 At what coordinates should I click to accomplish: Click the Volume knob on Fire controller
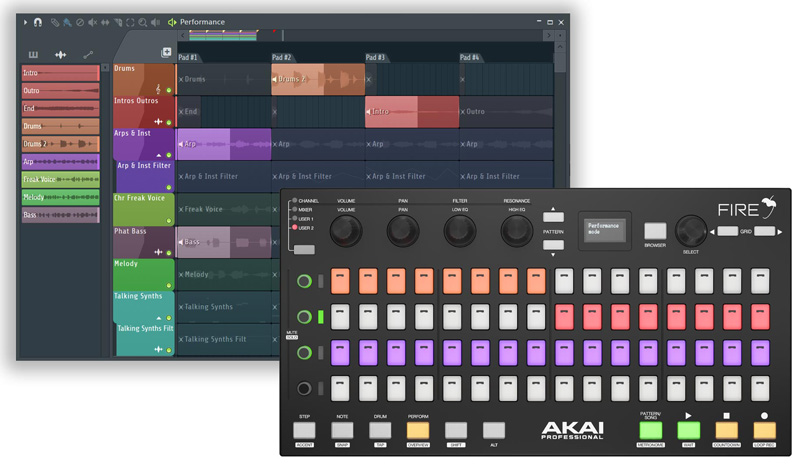pyautogui.click(x=346, y=231)
